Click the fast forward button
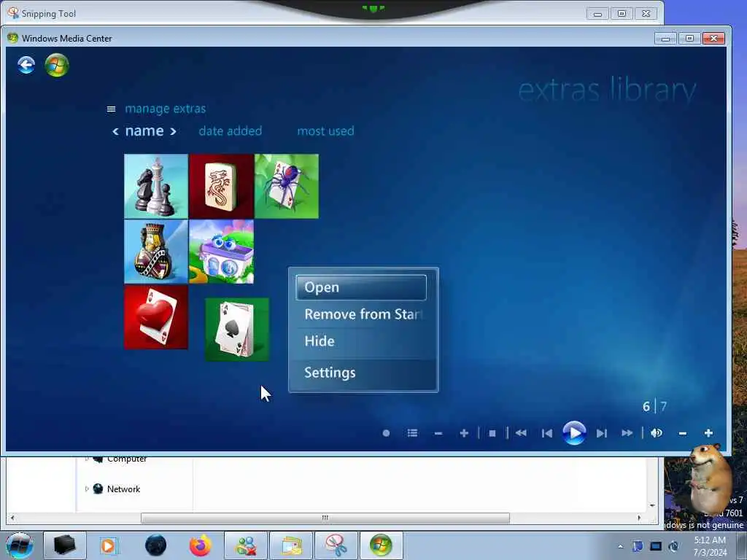 [627, 433]
